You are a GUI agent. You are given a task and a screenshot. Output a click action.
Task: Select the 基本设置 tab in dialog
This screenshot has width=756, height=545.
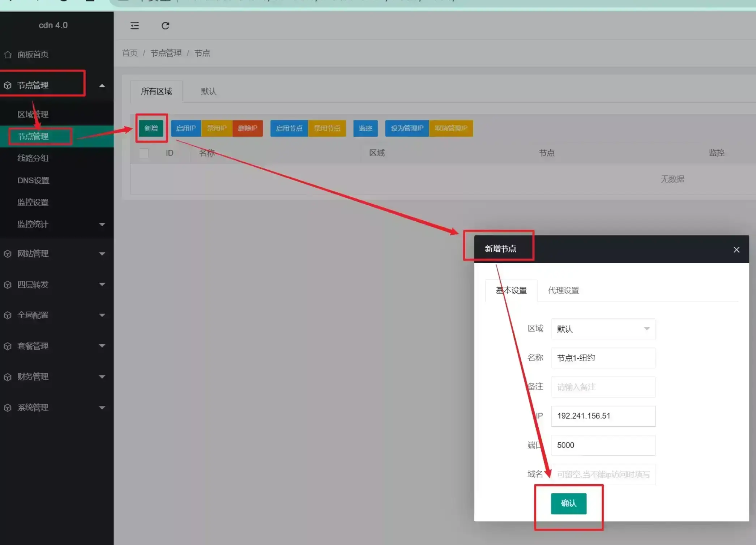pyautogui.click(x=511, y=290)
